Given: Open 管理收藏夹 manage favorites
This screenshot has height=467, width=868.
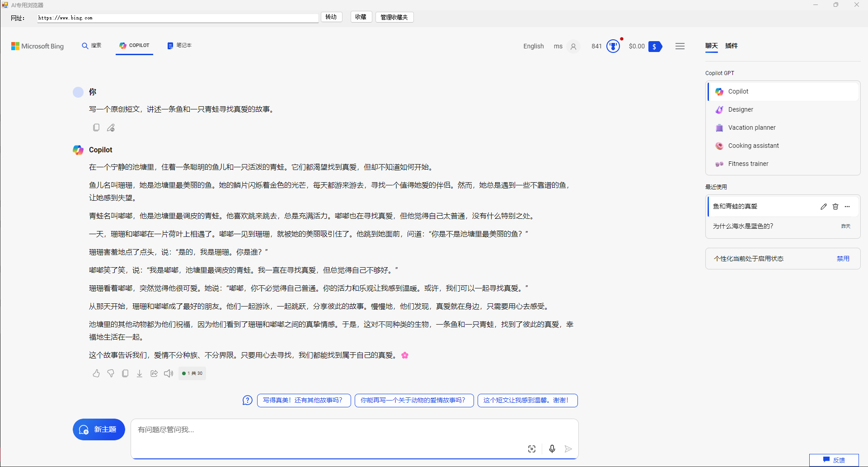Looking at the screenshot, I should click(394, 17).
